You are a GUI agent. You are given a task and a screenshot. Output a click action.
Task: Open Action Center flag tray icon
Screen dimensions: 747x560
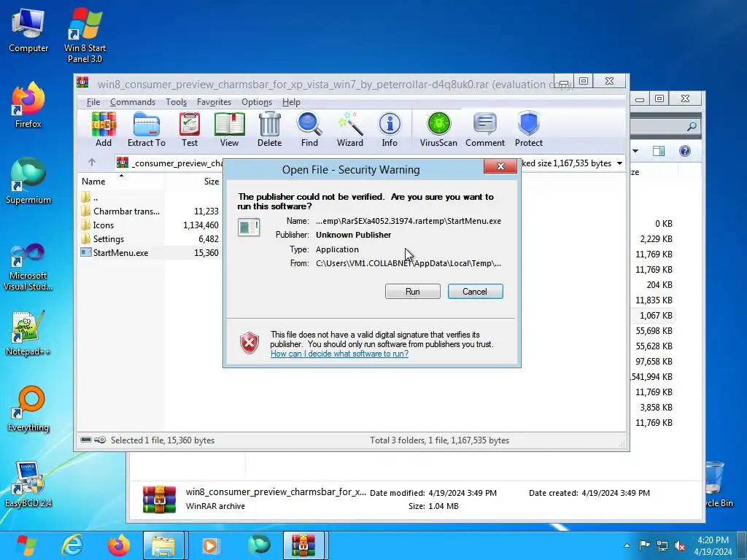click(x=644, y=545)
